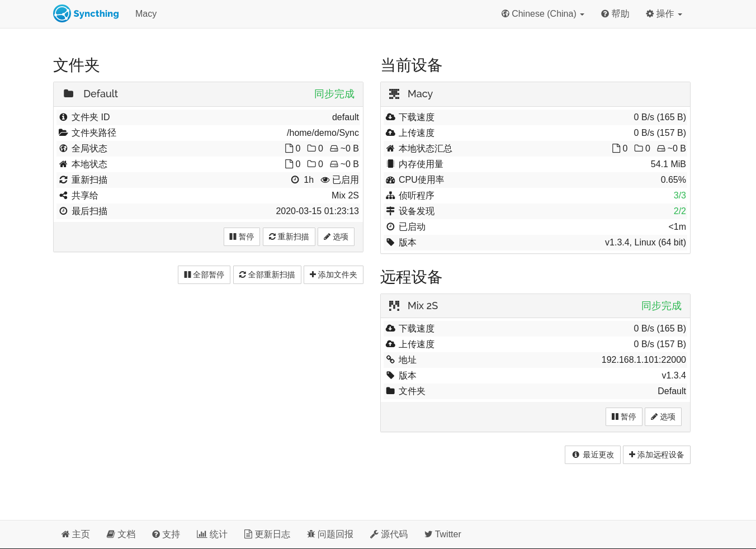Click the 版本 tag icon under Mix 2S
756x549 pixels.
[390, 375]
